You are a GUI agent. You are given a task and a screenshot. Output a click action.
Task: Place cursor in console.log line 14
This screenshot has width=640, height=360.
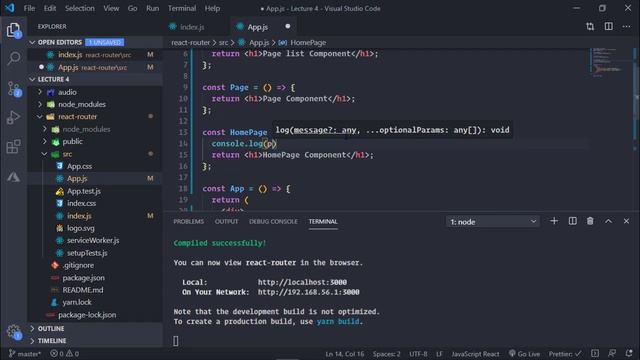(244, 144)
